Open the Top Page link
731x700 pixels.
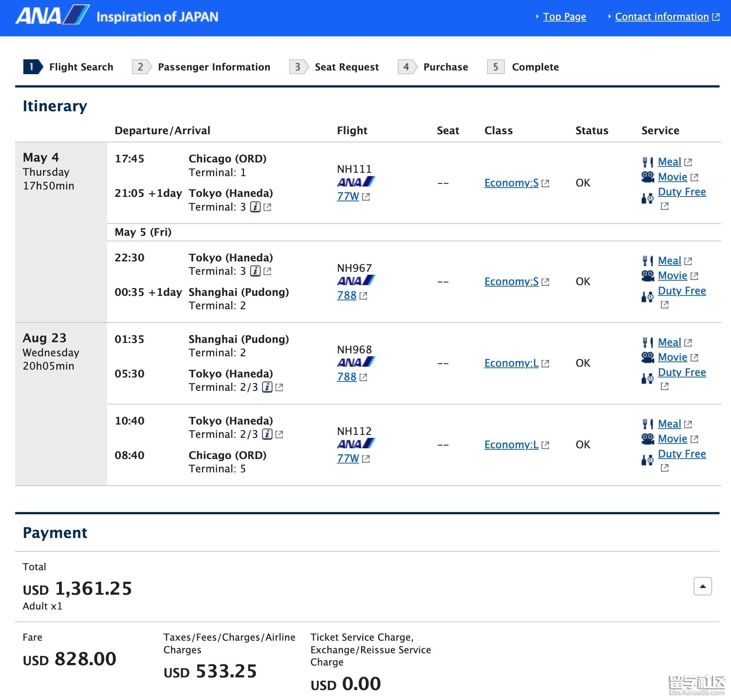click(x=564, y=16)
